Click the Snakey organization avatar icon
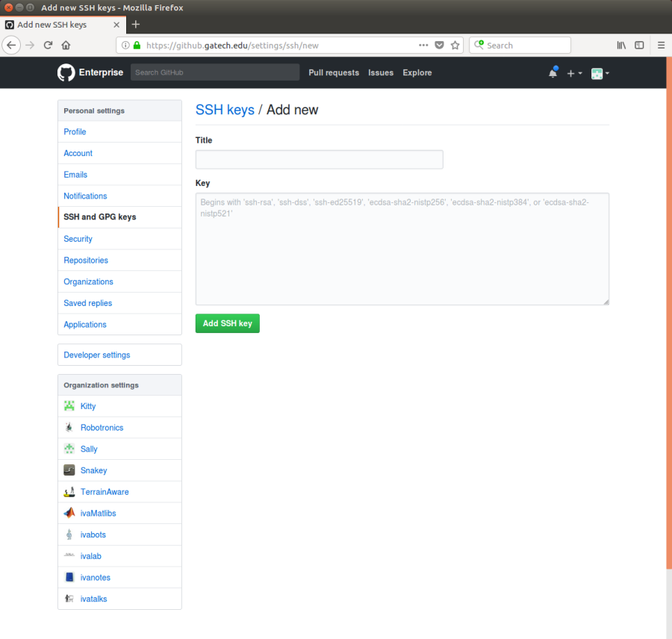Image resolution: width=672 pixels, height=639 pixels. 68,470
